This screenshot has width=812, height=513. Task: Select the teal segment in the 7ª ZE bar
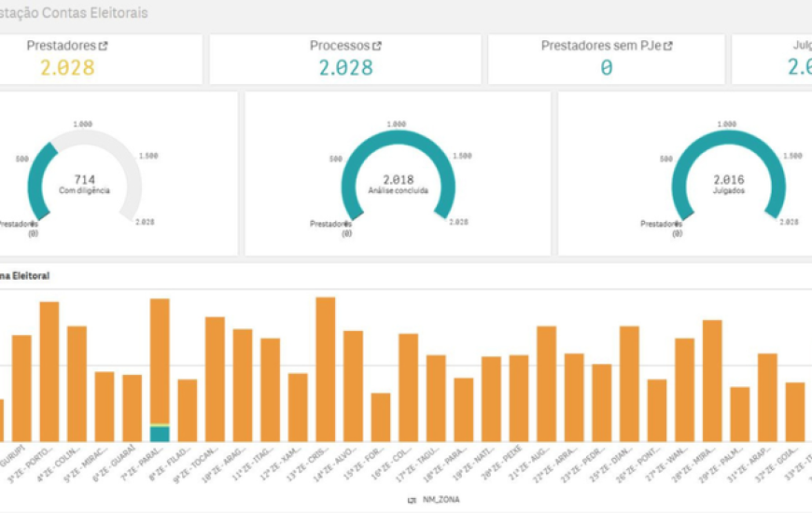tap(160, 434)
